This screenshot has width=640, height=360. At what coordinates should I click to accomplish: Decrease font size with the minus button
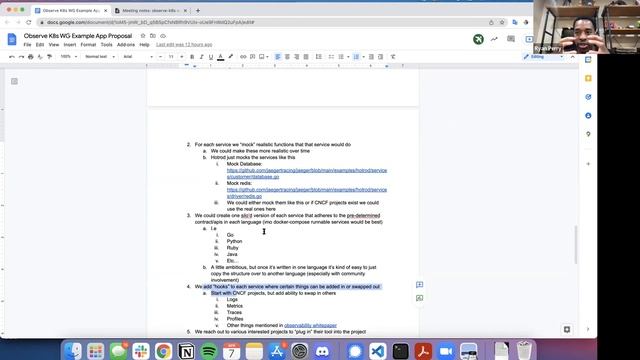160,57
